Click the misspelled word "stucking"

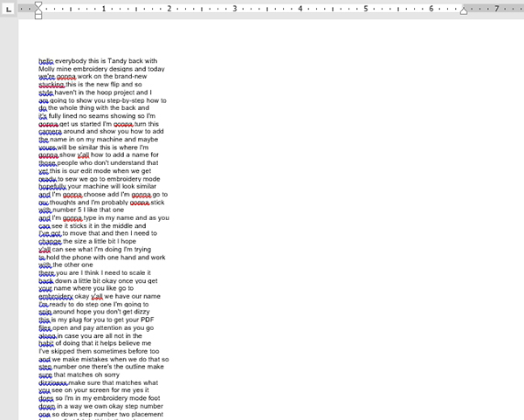tap(53, 85)
